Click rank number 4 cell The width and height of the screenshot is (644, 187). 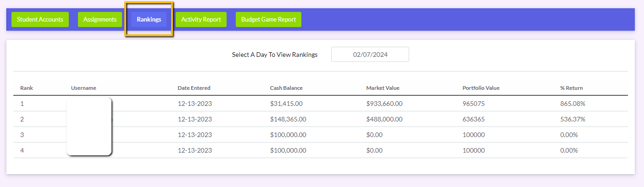(22, 150)
